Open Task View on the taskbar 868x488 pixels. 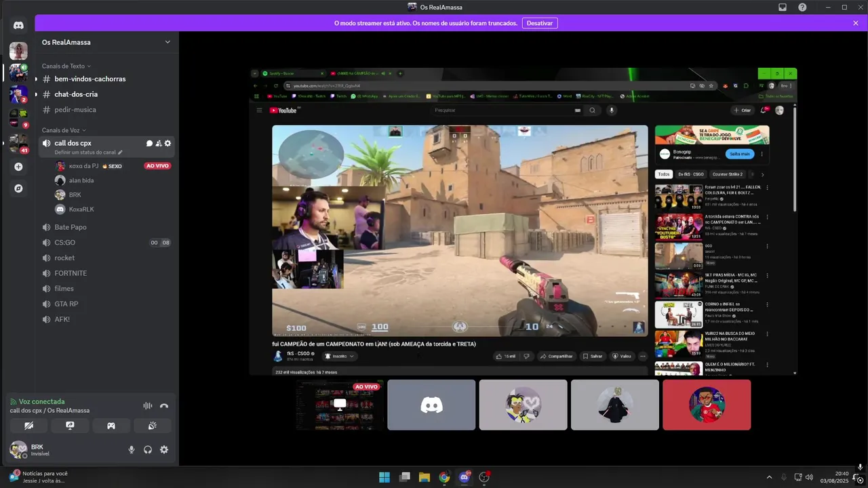coord(405,477)
